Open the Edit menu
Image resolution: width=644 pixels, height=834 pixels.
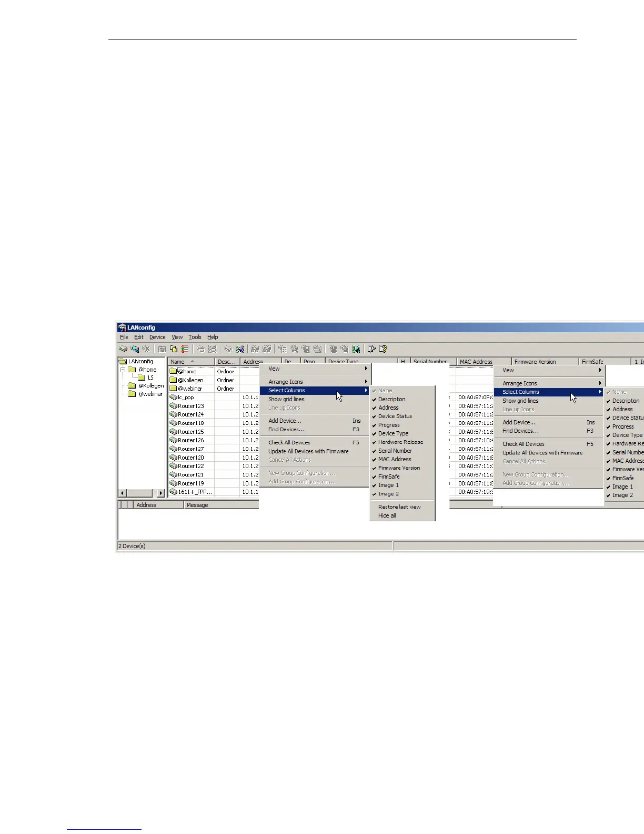pyautogui.click(x=139, y=337)
